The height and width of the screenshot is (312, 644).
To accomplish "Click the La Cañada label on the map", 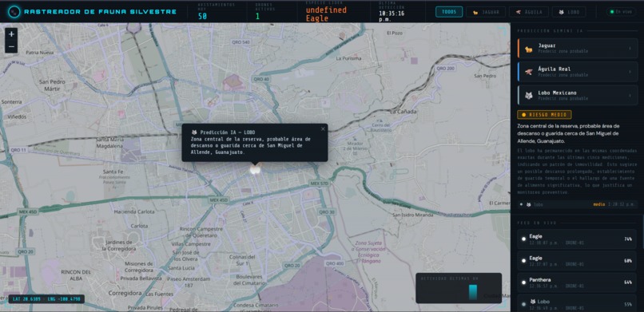I will (403, 111).
